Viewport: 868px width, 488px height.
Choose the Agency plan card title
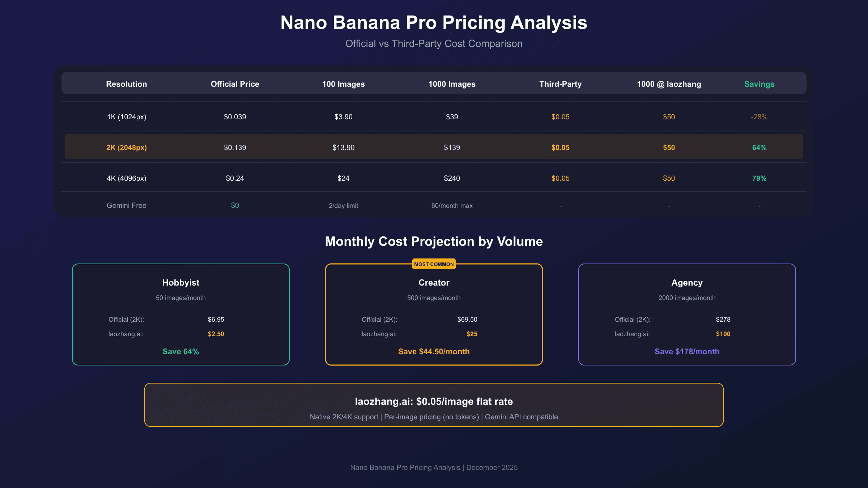click(x=687, y=283)
